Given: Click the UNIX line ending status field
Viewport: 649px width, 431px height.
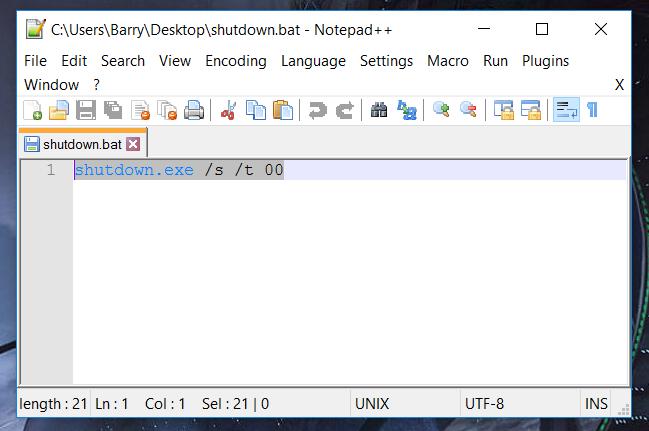Looking at the screenshot, I should pyautogui.click(x=372, y=404).
